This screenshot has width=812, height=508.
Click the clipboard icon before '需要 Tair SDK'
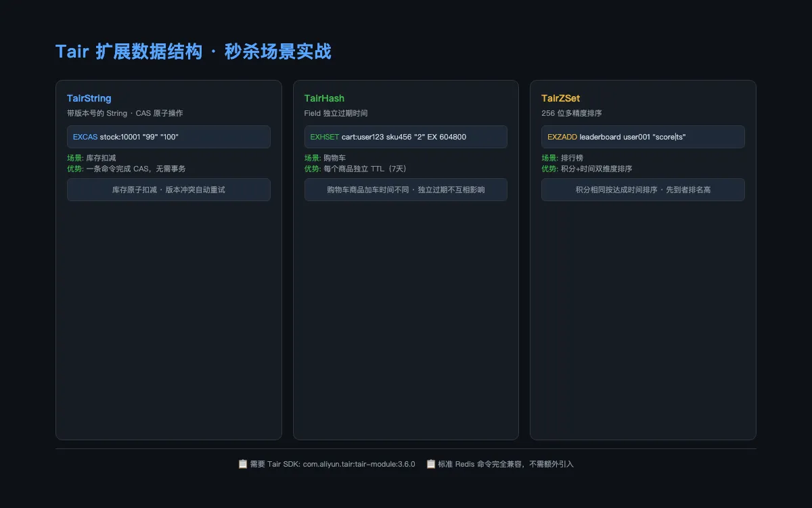point(243,464)
